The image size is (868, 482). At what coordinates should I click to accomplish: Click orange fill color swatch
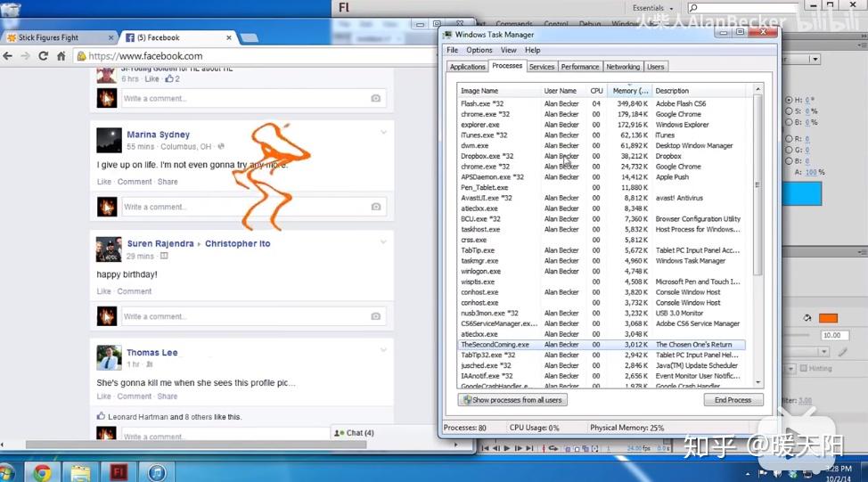tap(828, 318)
